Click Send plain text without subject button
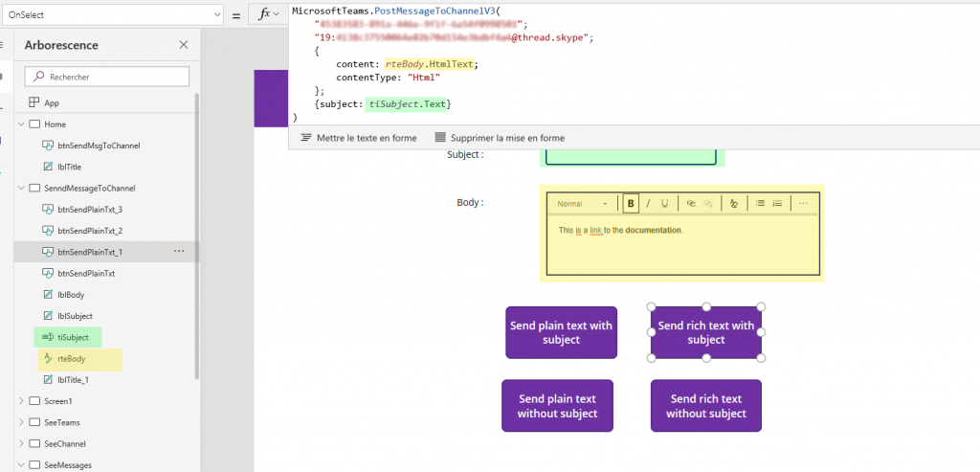Screen dimensions: 980x472 point(558,406)
